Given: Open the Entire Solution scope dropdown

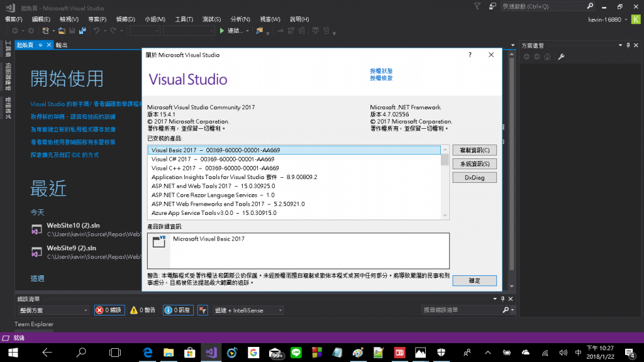Looking at the screenshot, I should pyautogui.click(x=53, y=310).
